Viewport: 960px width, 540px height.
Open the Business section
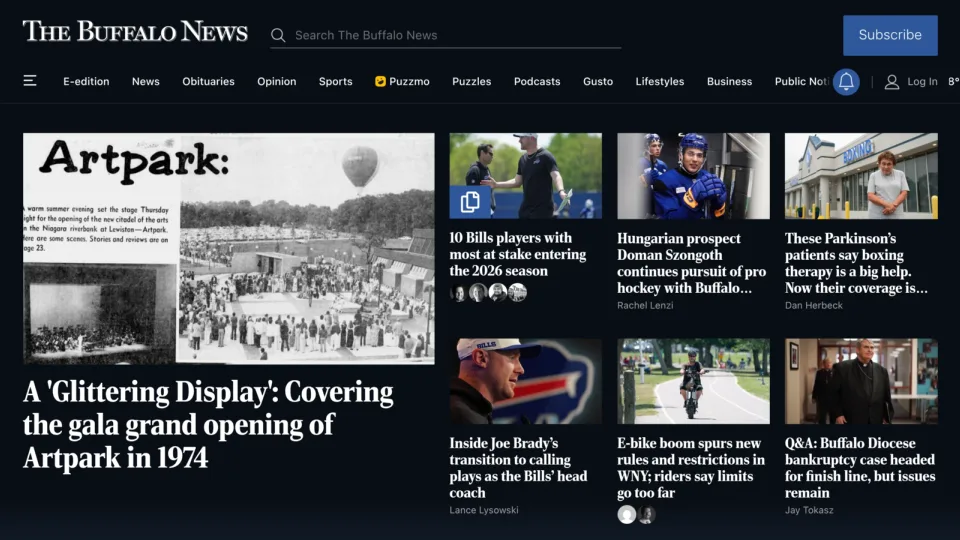pyautogui.click(x=729, y=81)
